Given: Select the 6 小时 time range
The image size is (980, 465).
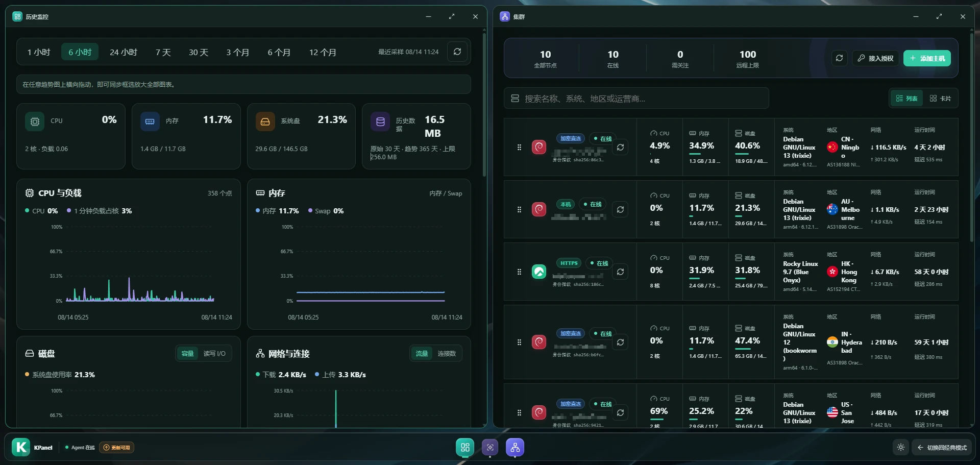Looking at the screenshot, I should click(80, 52).
